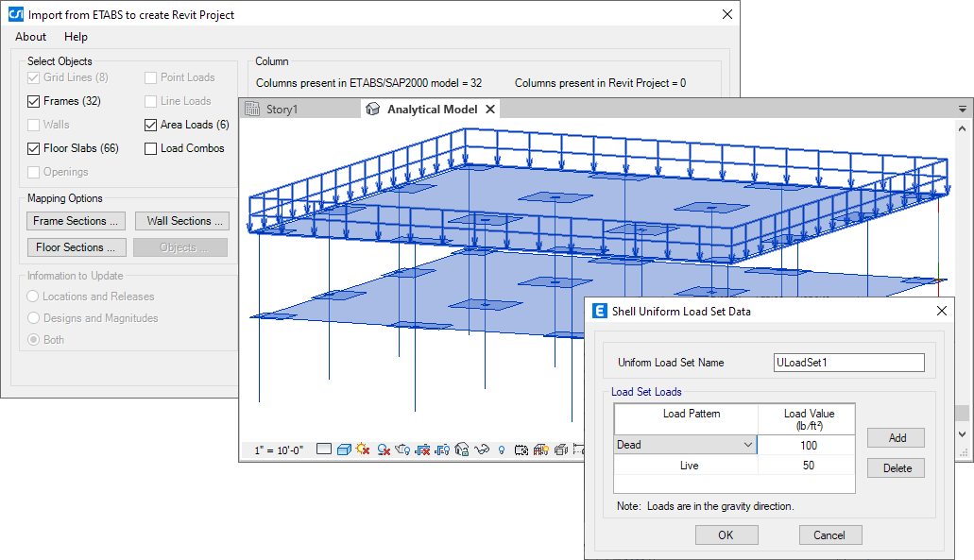Open the visual style icon on view control bar
The height and width of the screenshot is (560, 974).
[343, 450]
